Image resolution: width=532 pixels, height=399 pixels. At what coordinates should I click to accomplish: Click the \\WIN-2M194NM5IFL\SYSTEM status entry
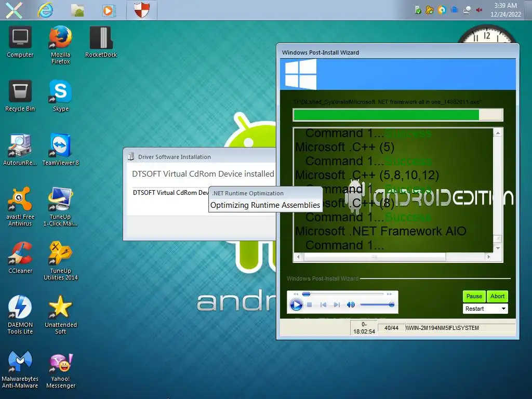(x=442, y=328)
